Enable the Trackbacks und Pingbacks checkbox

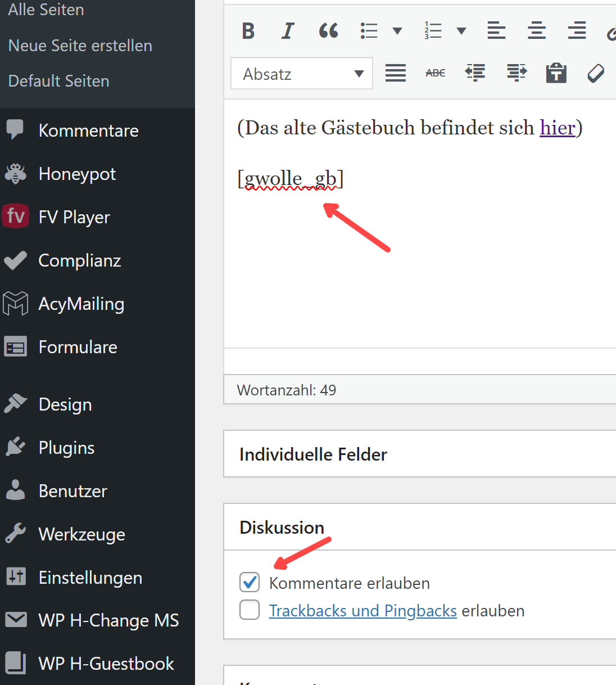tap(250, 610)
